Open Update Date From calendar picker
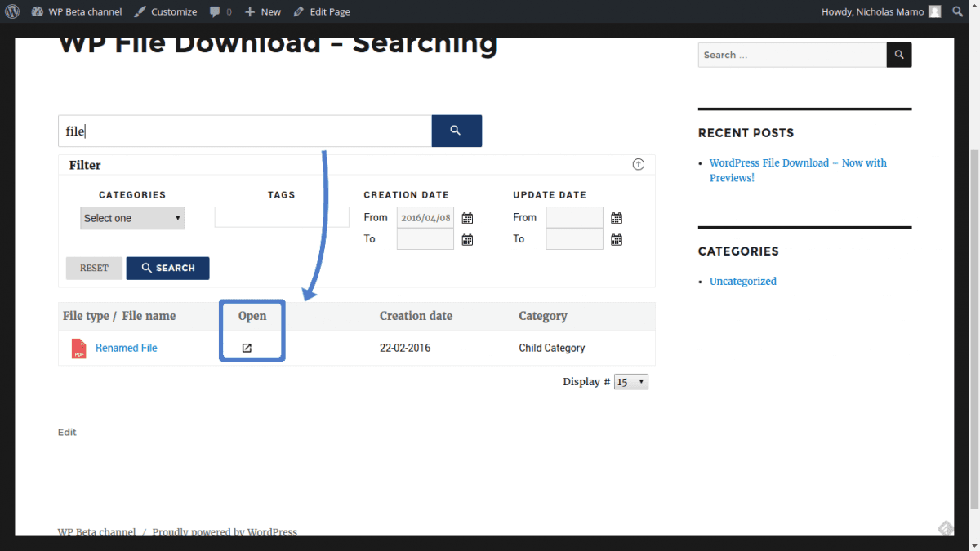Image resolution: width=980 pixels, height=551 pixels. (x=617, y=218)
